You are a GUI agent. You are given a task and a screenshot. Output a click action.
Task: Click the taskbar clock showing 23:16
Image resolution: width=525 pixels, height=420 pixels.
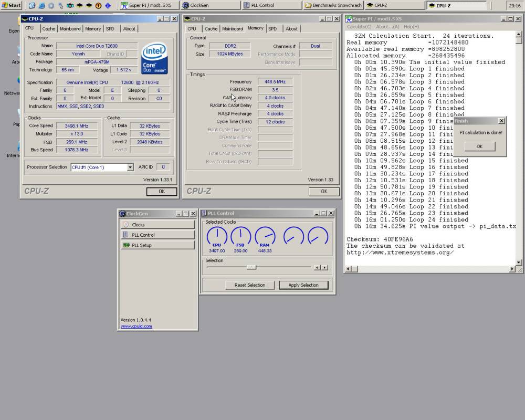(514, 5)
